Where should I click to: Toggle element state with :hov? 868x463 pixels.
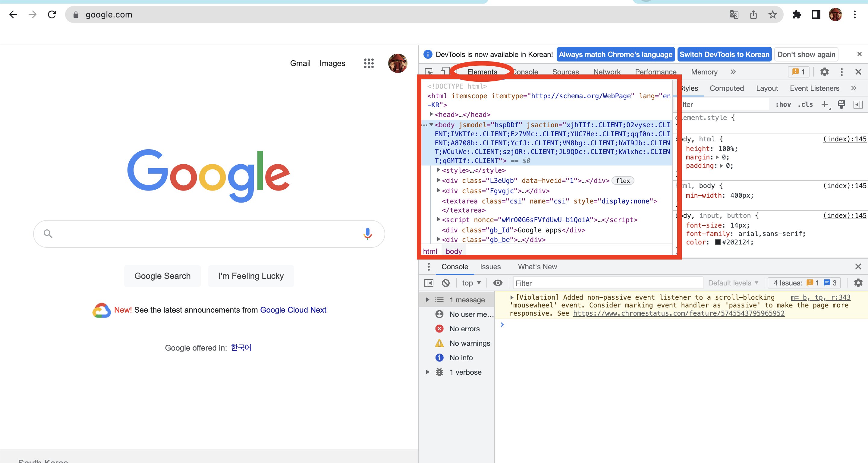(x=783, y=105)
